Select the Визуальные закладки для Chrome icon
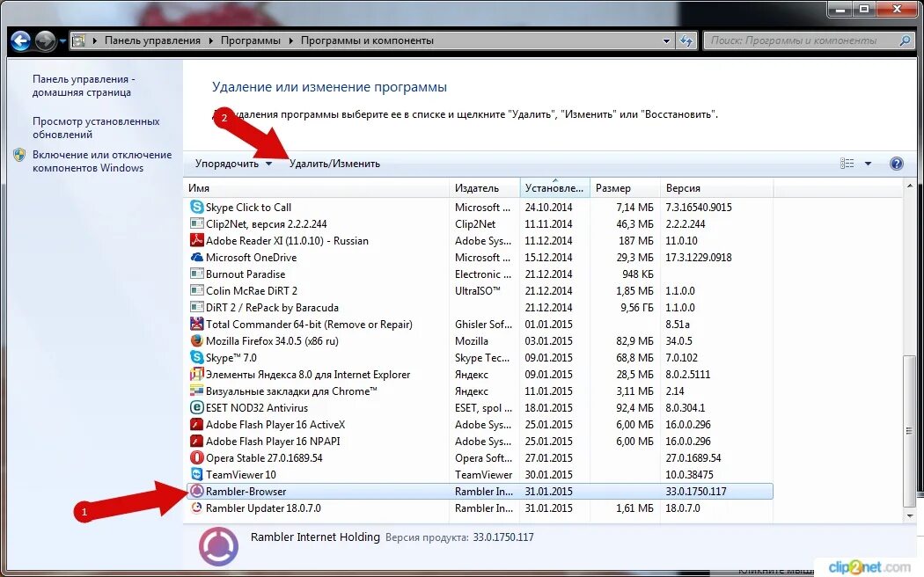The width and height of the screenshot is (924, 577). pyautogui.click(x=197, y=391)
